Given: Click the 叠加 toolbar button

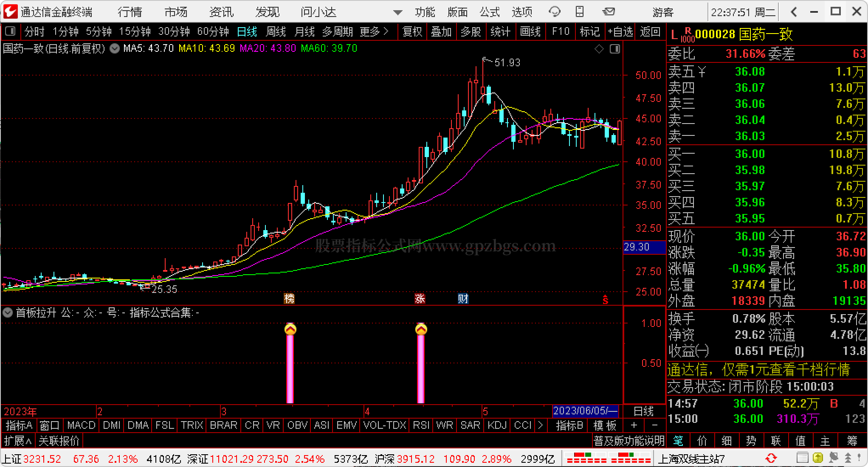Looking at the screenshot, I should pos(441,31).
